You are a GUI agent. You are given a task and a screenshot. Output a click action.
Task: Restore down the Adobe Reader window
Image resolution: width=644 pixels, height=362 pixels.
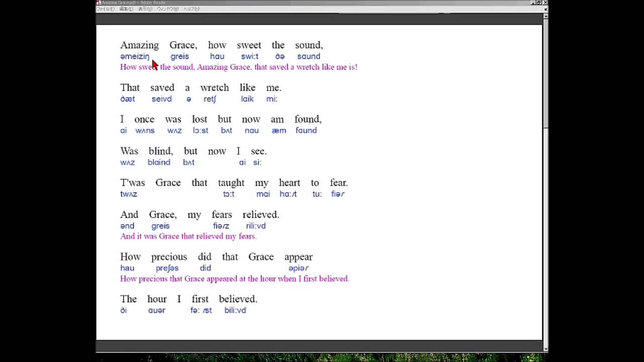[x=539, y=3]
